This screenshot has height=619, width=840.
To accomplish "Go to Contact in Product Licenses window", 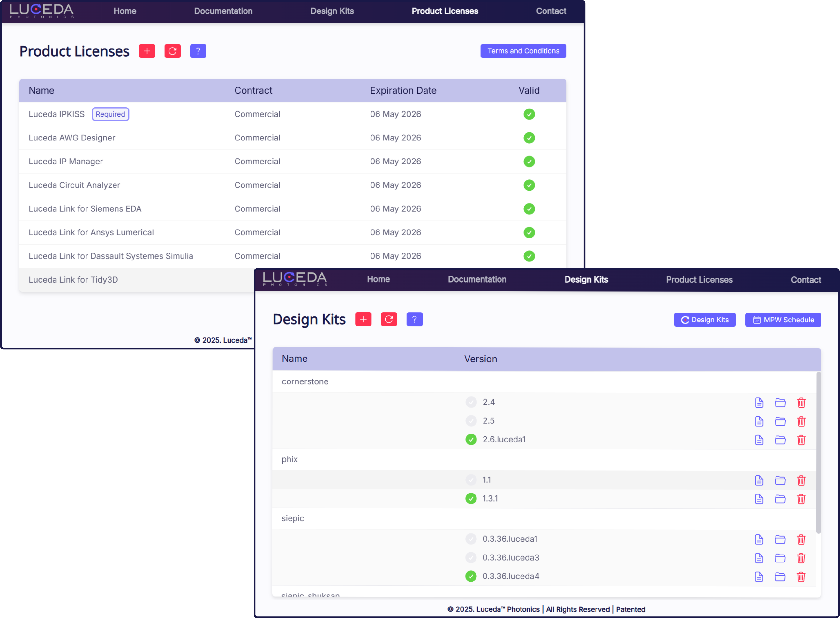I will pyautogui.click(x=551, y=11).
